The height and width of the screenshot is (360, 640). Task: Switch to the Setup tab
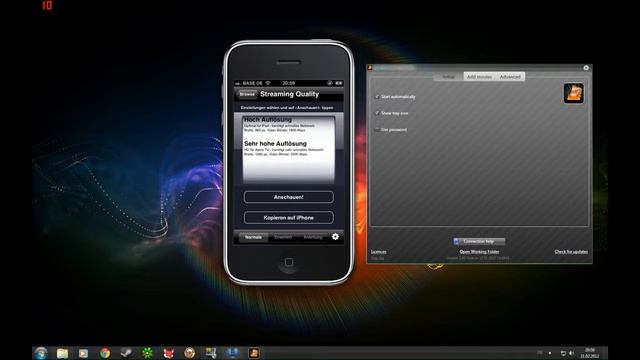tap(448, 77)
